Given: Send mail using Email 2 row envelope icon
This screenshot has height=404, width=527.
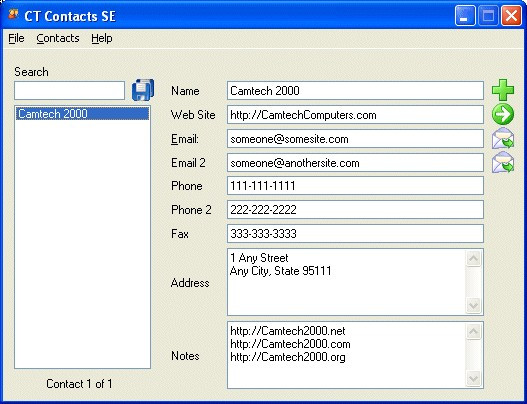Looking at the screenshot, I should coord(503,162).
